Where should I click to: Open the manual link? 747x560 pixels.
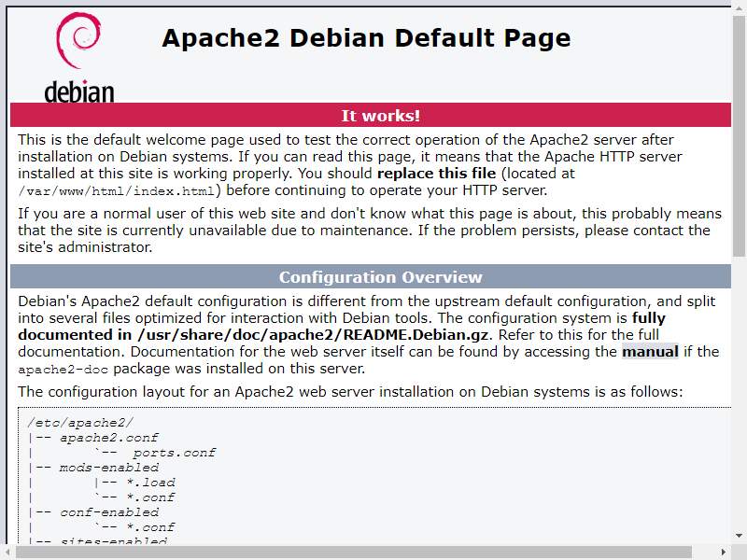650,352
